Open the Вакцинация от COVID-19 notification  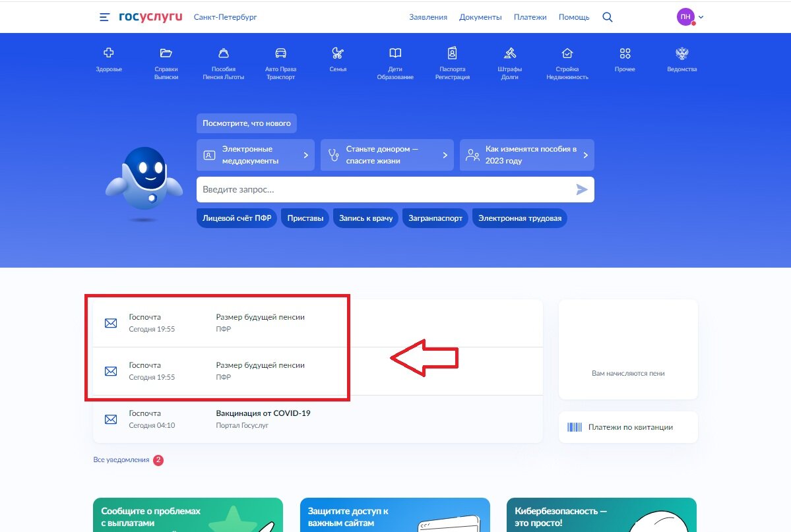(262, 413)
